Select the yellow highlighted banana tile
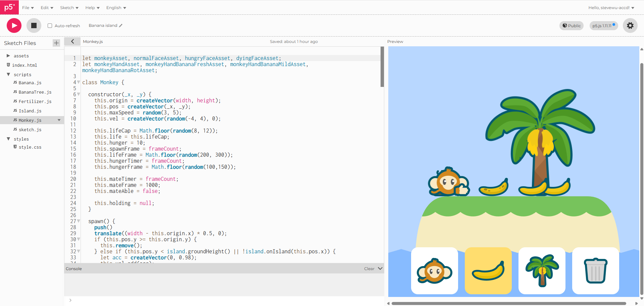The image size is (644, 306). pyautogui.click(x=488, y=271)
